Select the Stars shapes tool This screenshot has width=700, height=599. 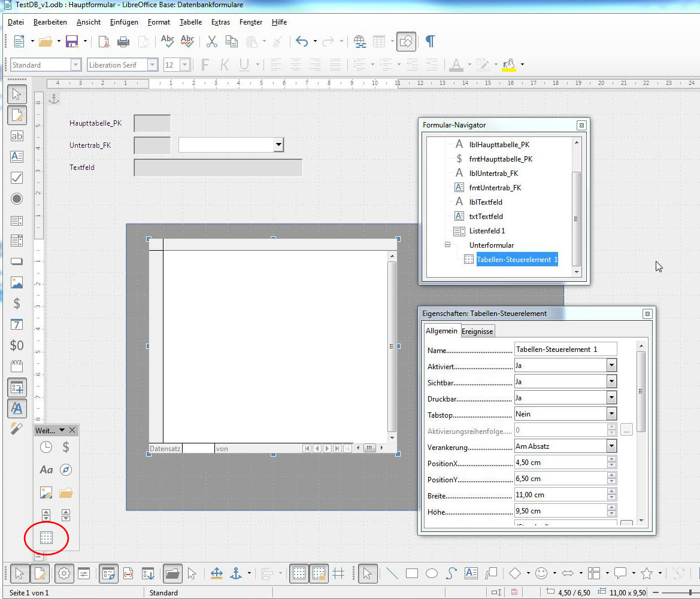point(647,574)
